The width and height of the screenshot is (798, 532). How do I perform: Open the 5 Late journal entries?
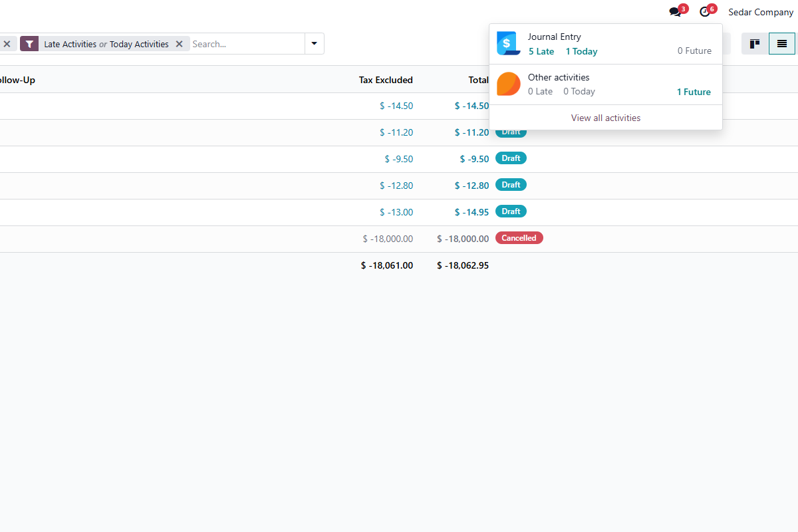(541, 52)
